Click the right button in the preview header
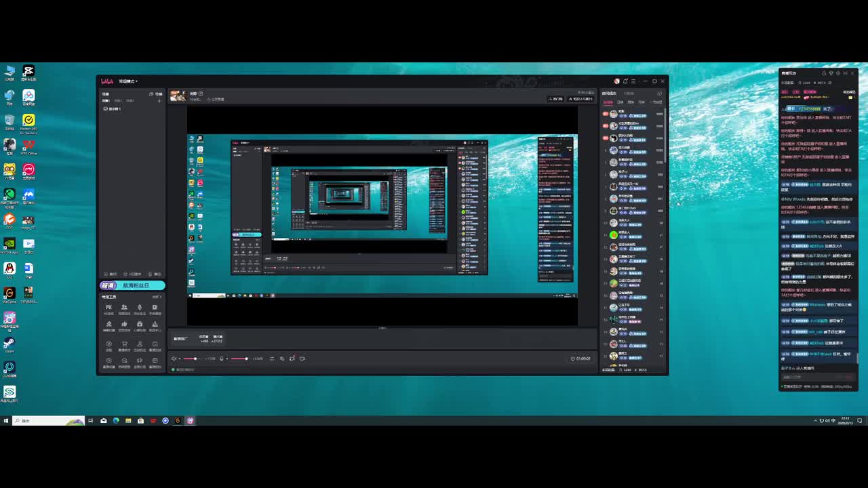Screen dimensions: 868x488 (x=580, y=99)
